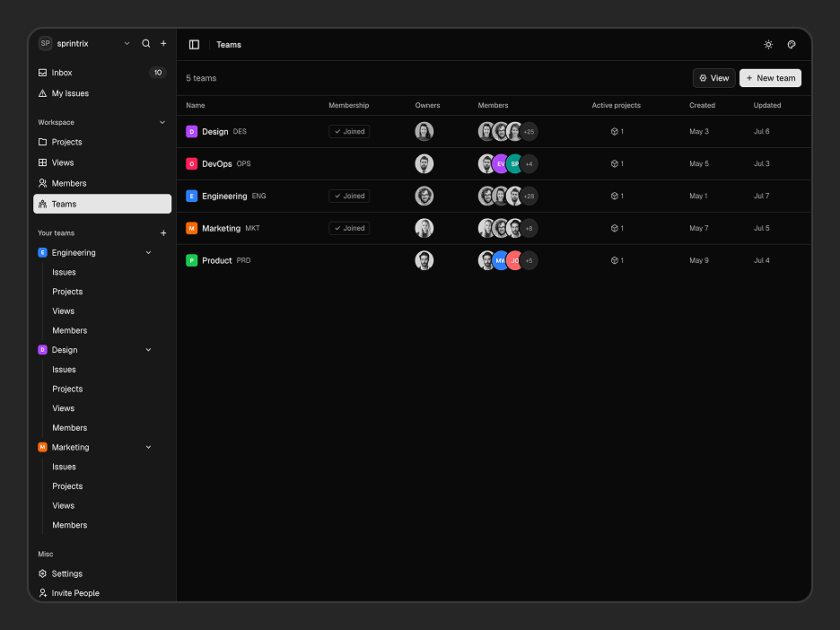Screen dimensions: 840x630
Task: Open active projects count for Design
Action: tap(617, 131)
